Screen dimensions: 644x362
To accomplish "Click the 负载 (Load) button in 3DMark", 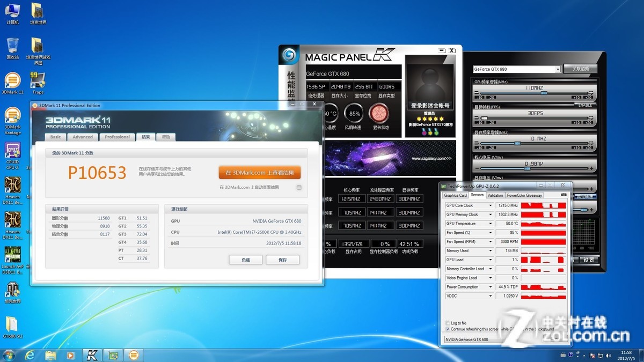I will pyautogui.click(x=245, y=260).
